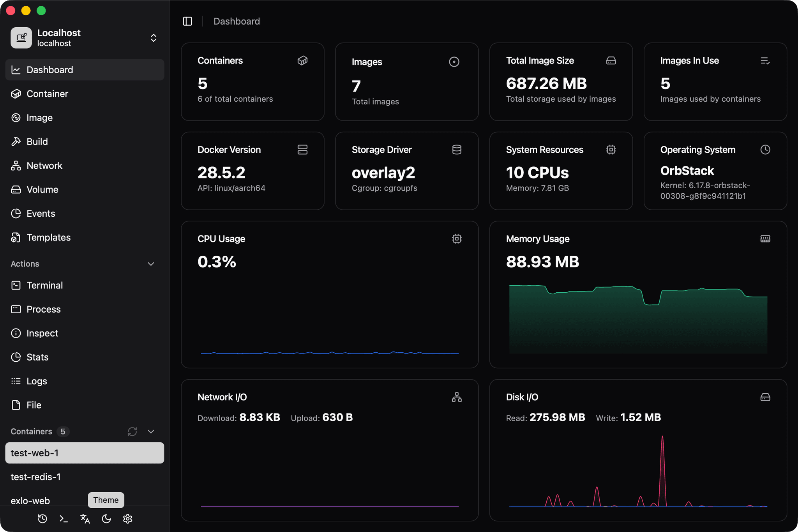Image resolution: width=798 pixels, height=532 pixels.
Task: Toggle dark mode with the moon icon
Action: pos(106,519)
